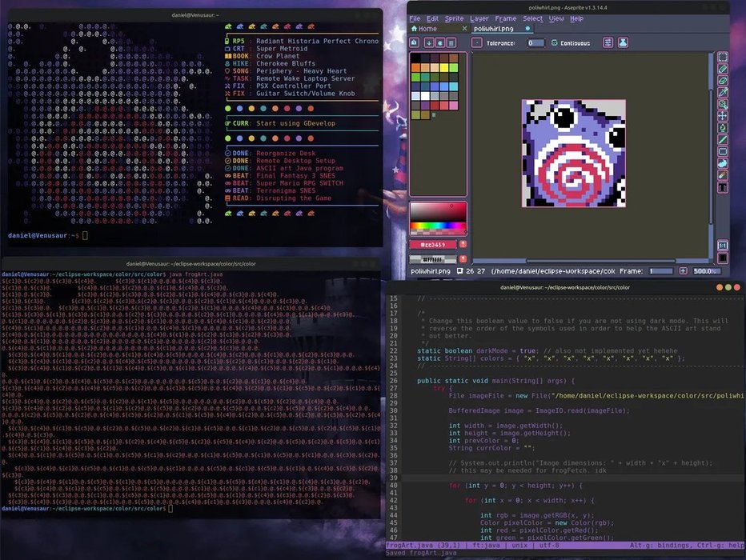Pick the cyan swatch in the palette
The height and width of the screenshot is (560, 746).
point(453,86)
